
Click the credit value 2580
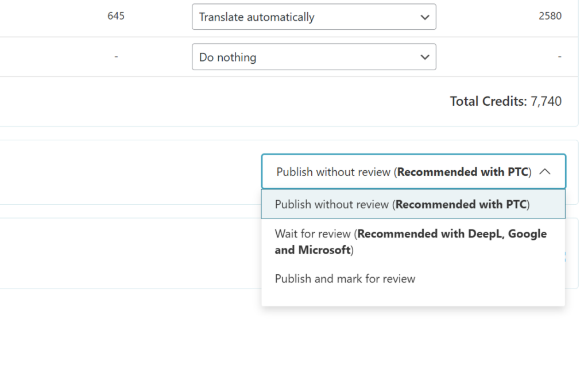tap(550, 16)
